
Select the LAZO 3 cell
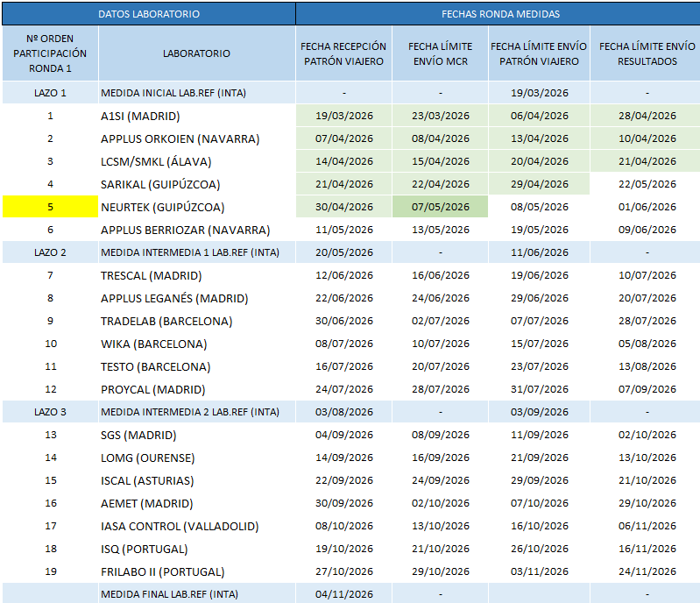(x=50, y=412)
